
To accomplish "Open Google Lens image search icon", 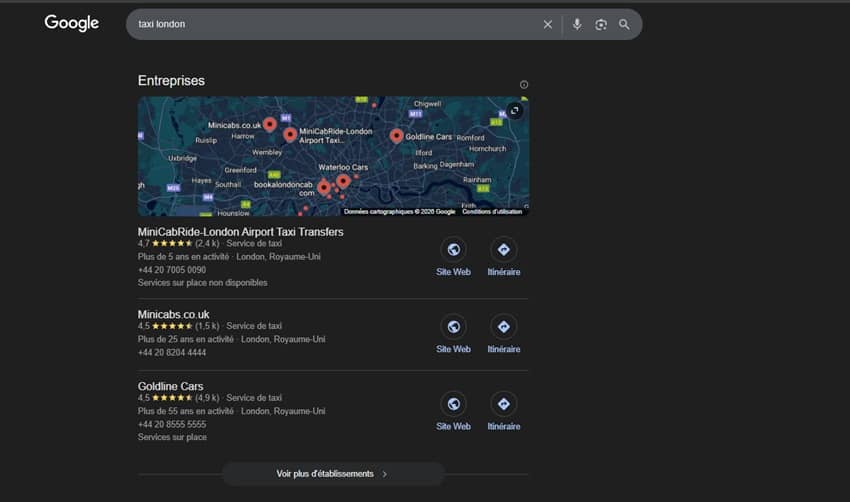I will click(601, 24).
